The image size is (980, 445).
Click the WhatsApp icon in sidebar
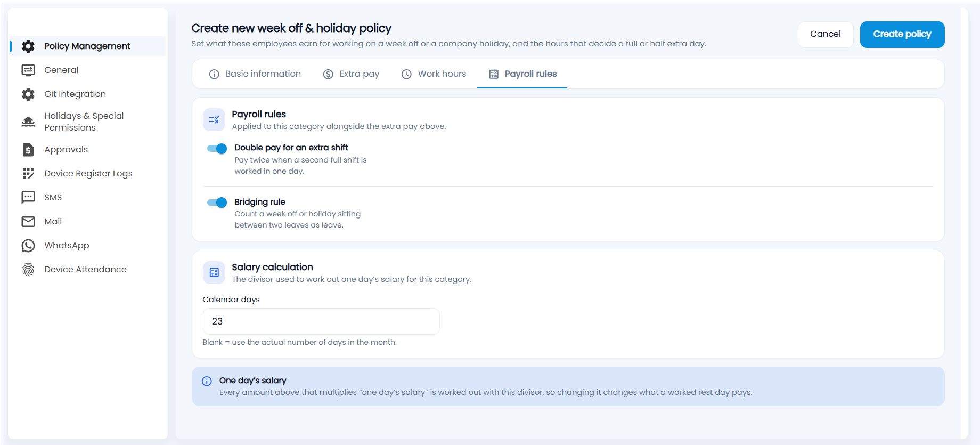tap(28, 246)
